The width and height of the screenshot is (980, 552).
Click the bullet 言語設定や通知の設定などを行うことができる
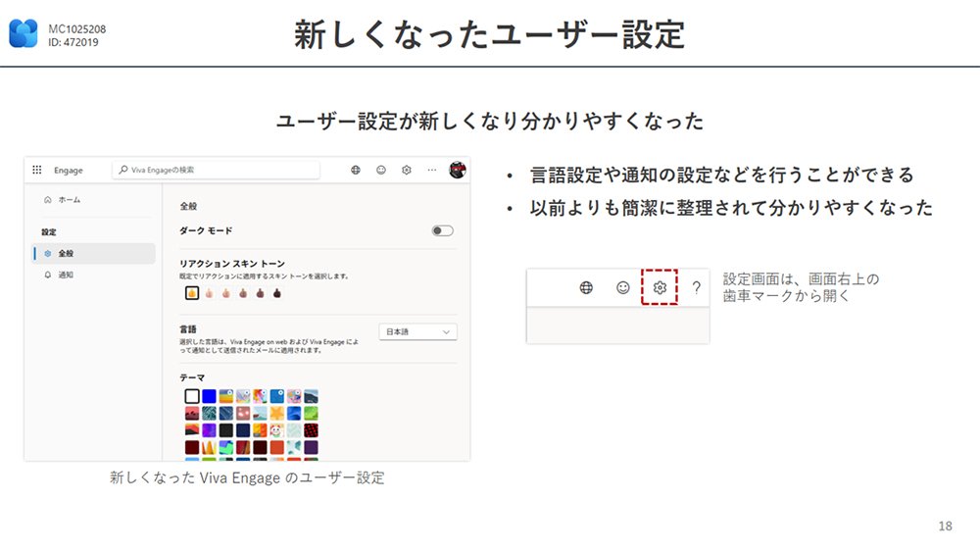tap(722, 175)
